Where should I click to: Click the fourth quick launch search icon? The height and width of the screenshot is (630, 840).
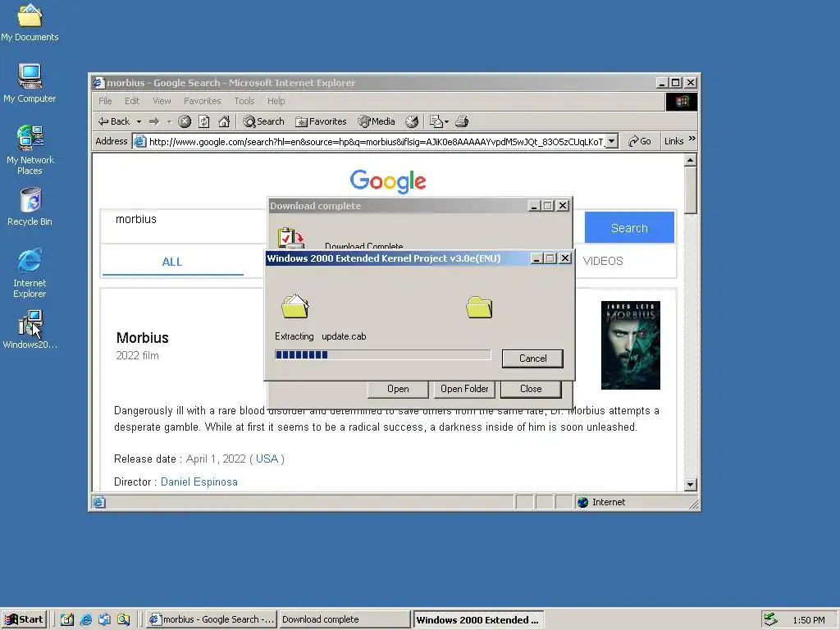[123, 620]
